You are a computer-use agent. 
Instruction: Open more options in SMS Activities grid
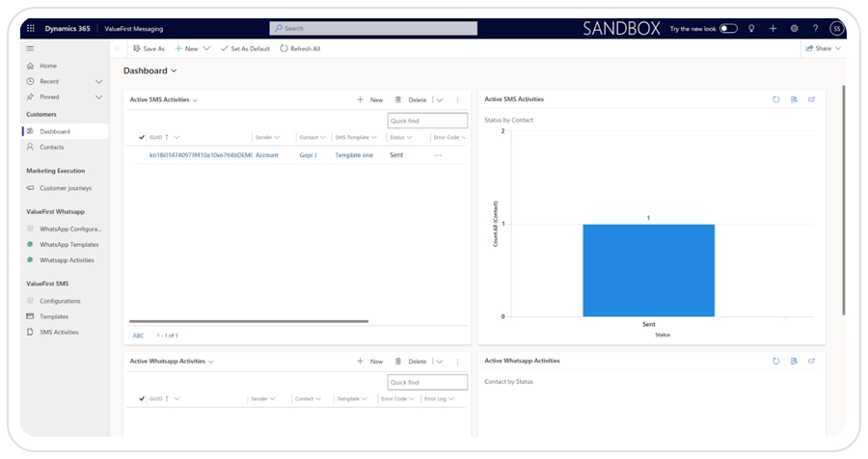(x=457, y=100)
